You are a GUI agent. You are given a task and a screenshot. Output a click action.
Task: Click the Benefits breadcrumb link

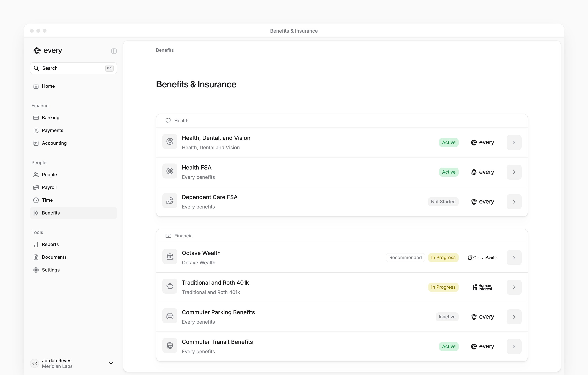pyautogui.click(x=165, y=50)
